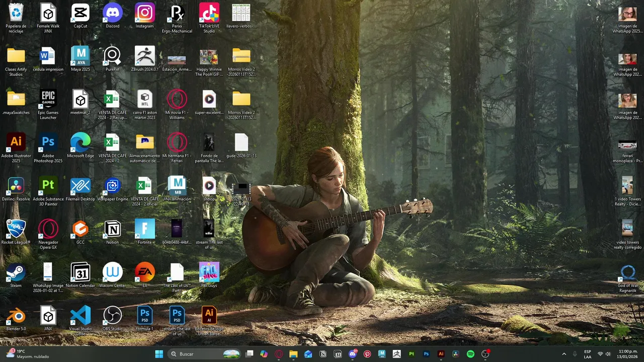Open Spotify from the taskbar
The height and width of the screenshot is (362, 644).
coord(470,354)
